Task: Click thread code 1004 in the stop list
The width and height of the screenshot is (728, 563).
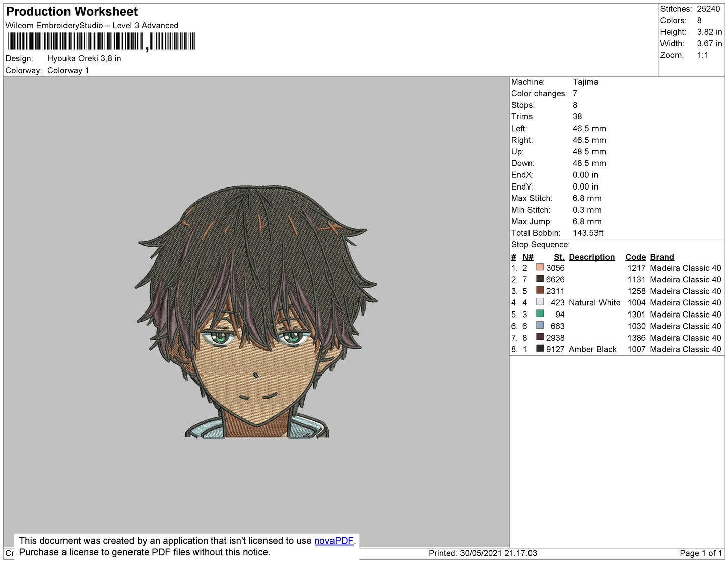Action: click(636, 302)
